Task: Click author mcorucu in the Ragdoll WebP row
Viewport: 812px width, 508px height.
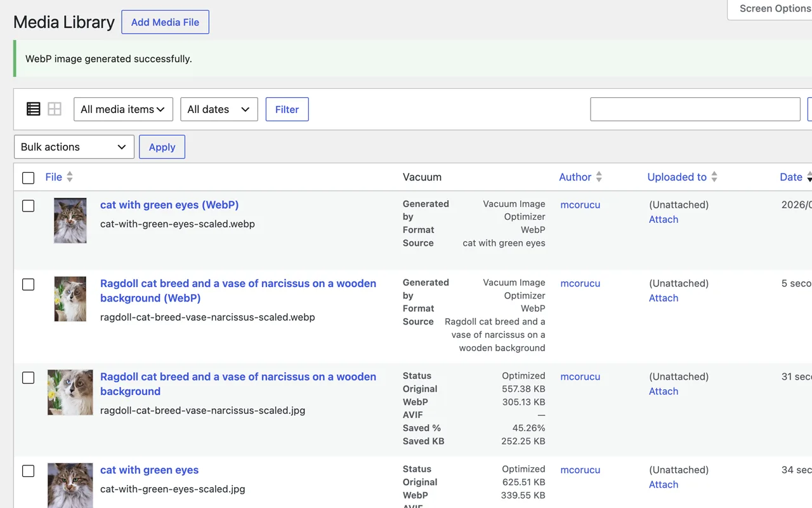Action: pos(580,283)
